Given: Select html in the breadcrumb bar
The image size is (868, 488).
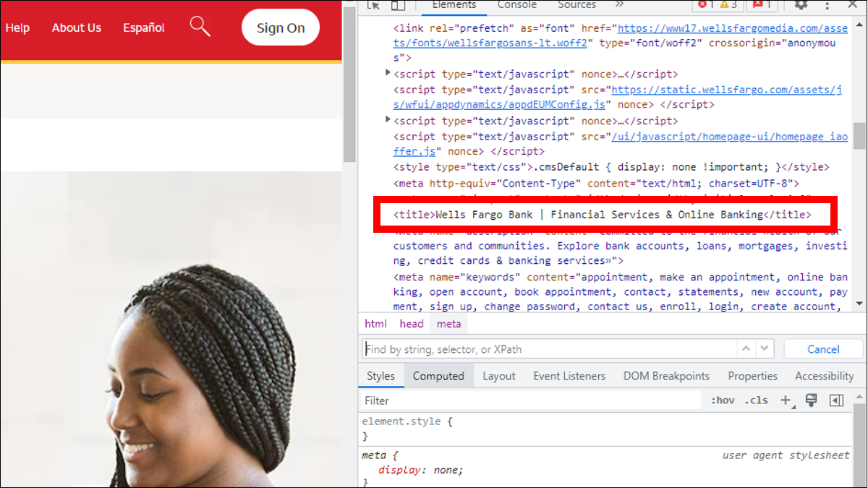Looking at the screenshot, I should pos(375,324).
